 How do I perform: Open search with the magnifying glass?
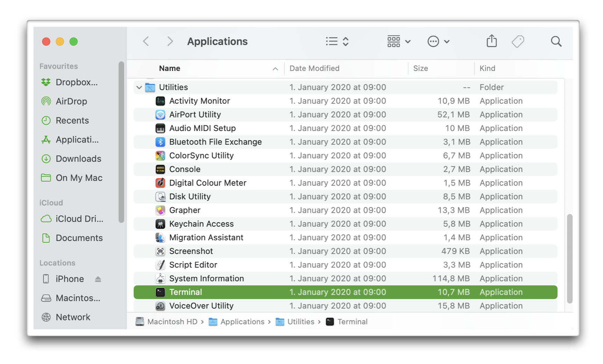coord(556,41)
